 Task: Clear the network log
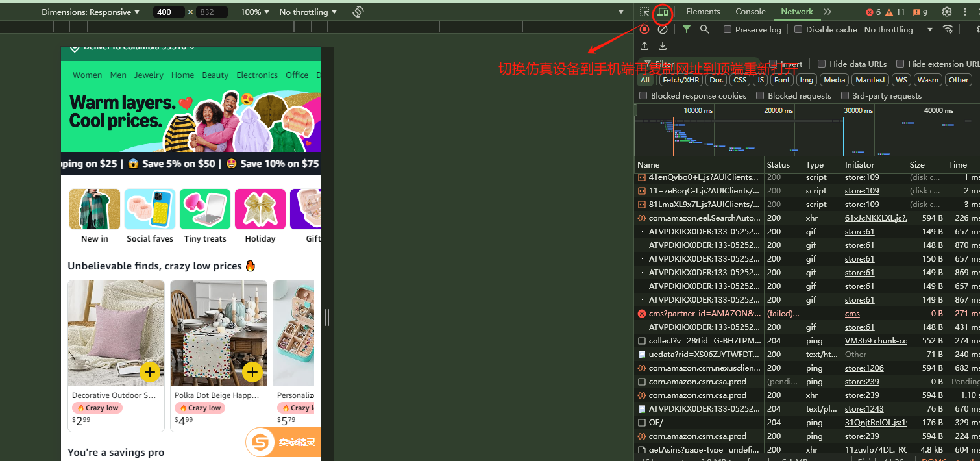tap(663, 29)
